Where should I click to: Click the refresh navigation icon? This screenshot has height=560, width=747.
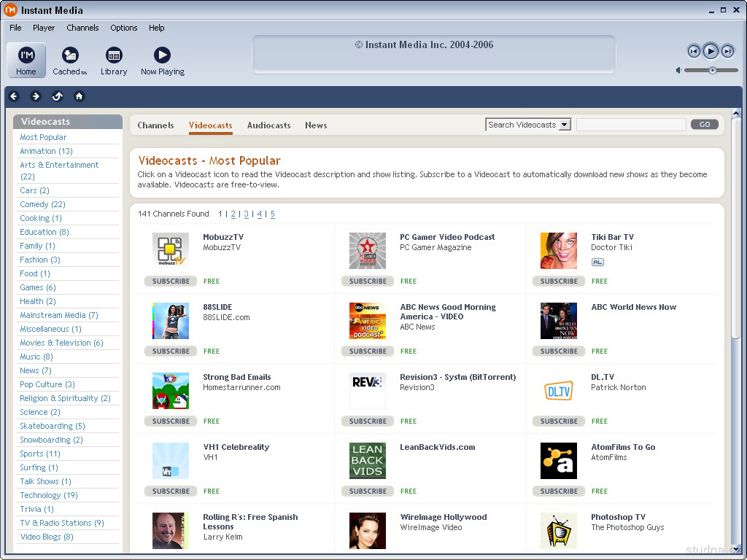click(58, 96)
